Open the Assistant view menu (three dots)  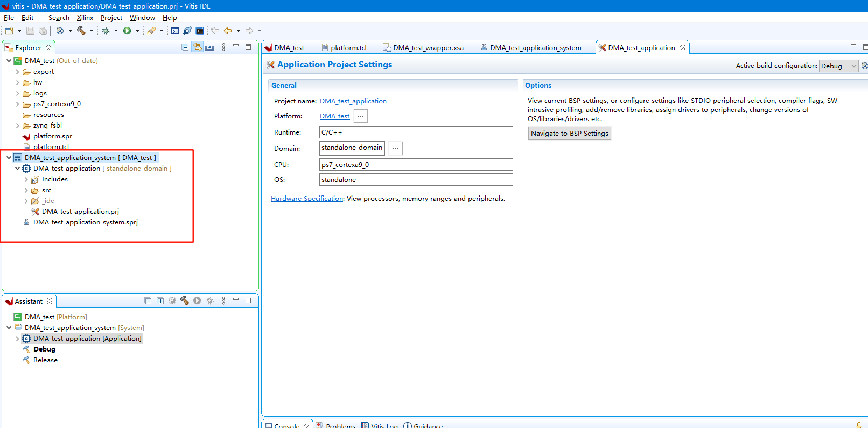(x=223, y=301)
